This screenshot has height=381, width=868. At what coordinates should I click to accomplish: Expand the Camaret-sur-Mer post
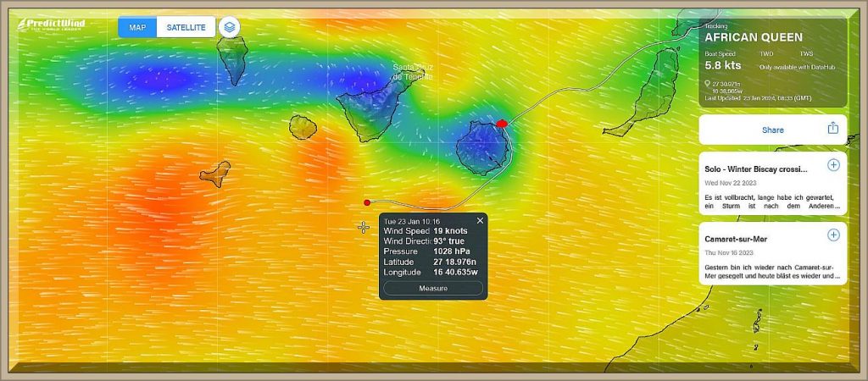832,235
